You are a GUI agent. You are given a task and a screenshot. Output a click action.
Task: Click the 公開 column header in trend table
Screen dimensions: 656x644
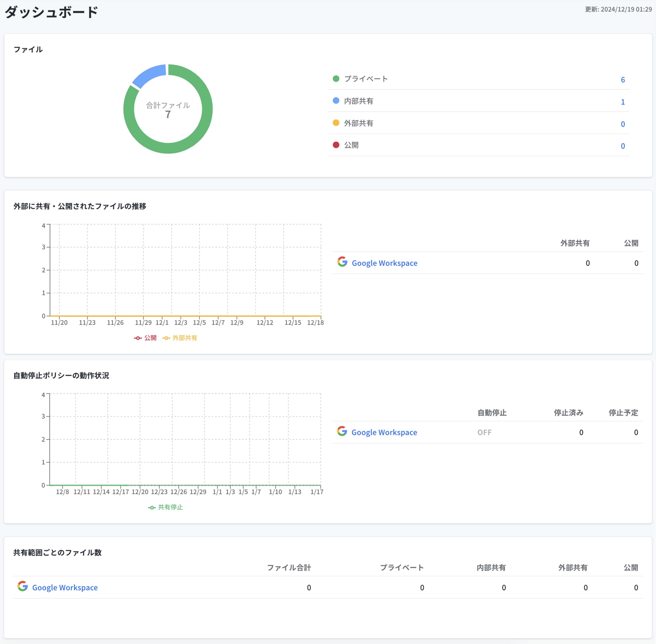631,243
